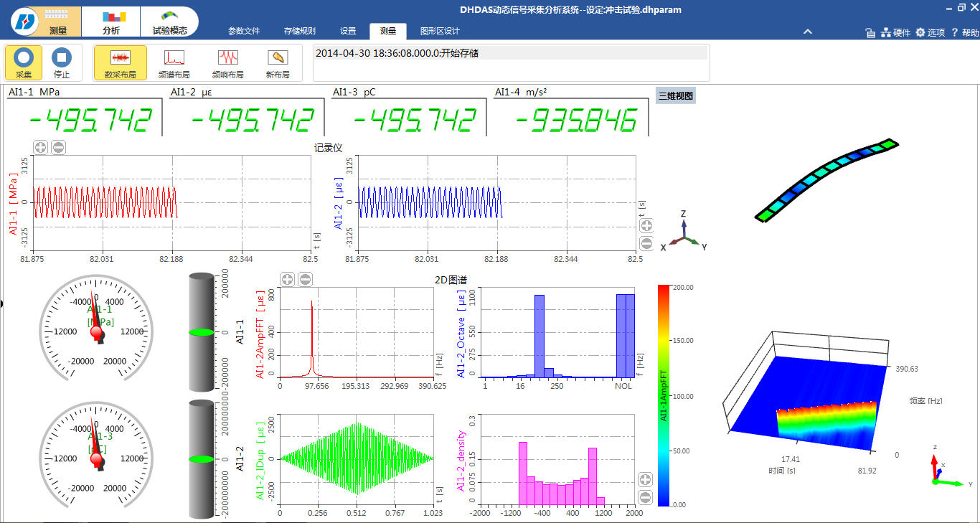This screenshot has height=523, width=980.
Task: Open the 试验模态 modal test module
Action: point(169,22)
